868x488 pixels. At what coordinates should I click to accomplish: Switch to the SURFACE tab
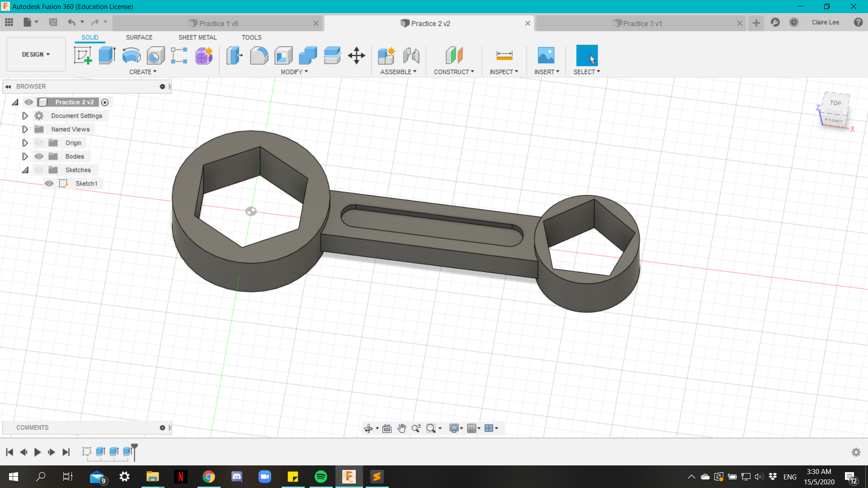(139, 38)
